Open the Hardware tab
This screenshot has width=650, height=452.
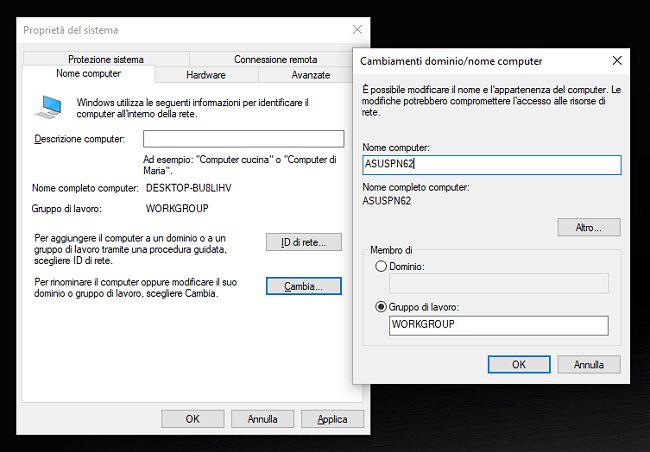206,75
